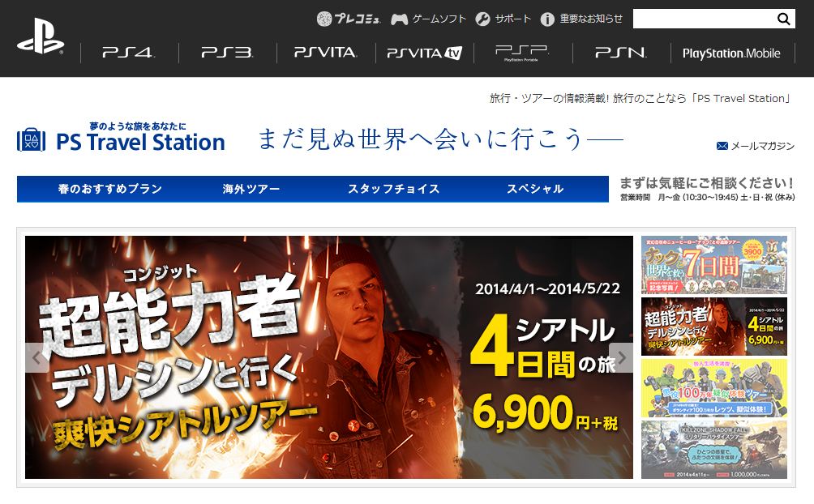The width and height of the screenshot is (814, 504).
Task: Switch to the 春のおすすめプラン tab
Action: coord(110,189)
